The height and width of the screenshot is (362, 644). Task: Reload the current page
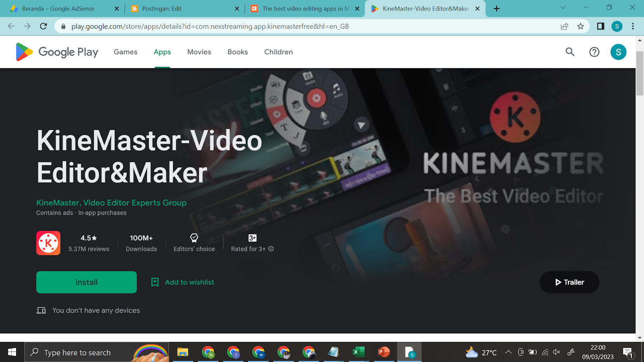(x=43, y=26)
